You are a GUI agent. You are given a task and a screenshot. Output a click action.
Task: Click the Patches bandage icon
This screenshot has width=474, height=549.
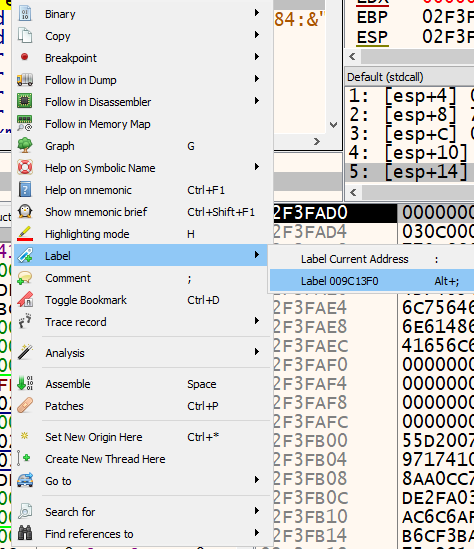tap(25, 405)
